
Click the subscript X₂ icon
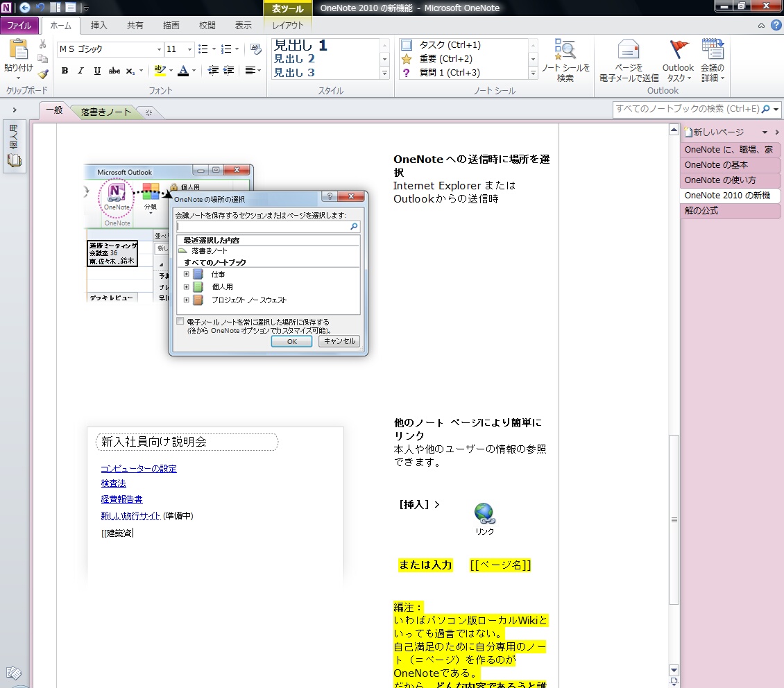[130, 71]
